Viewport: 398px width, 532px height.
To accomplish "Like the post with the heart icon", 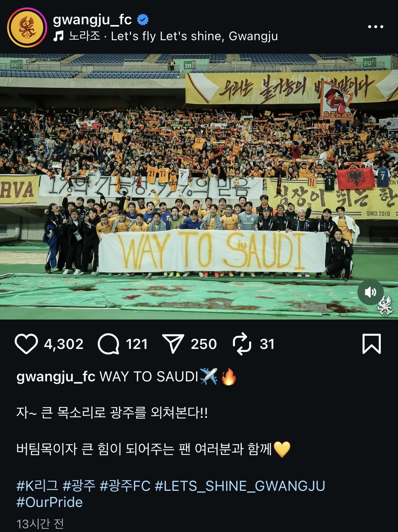I will point(26,344).
